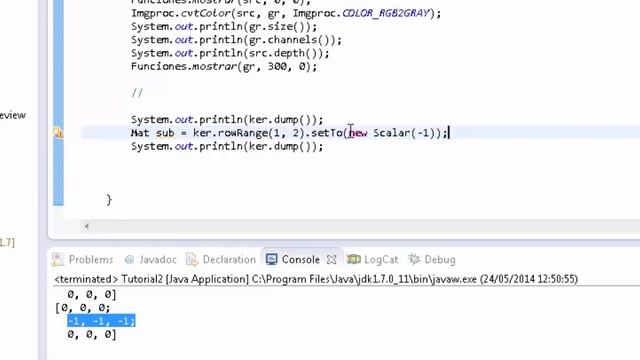Click the Mat sub = ker.rowRange code line
Screen dimensions: 640x360
[289, 133]
